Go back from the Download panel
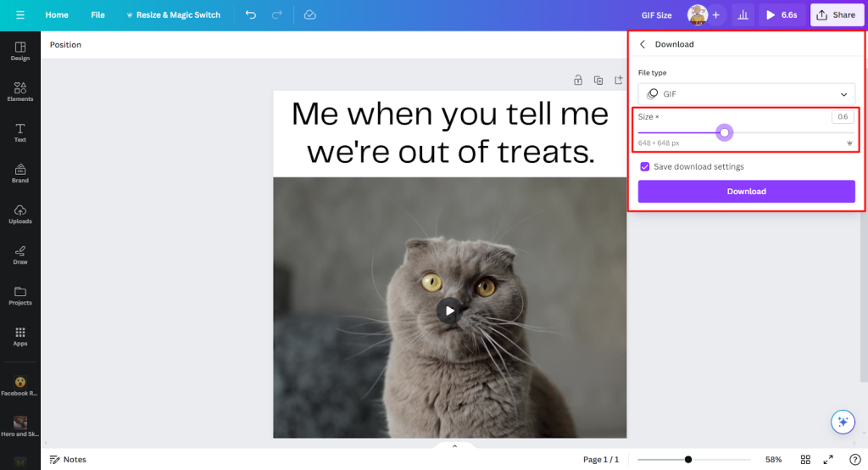Image resolution: width=868 pixels, height=470 pixels. 643,44
